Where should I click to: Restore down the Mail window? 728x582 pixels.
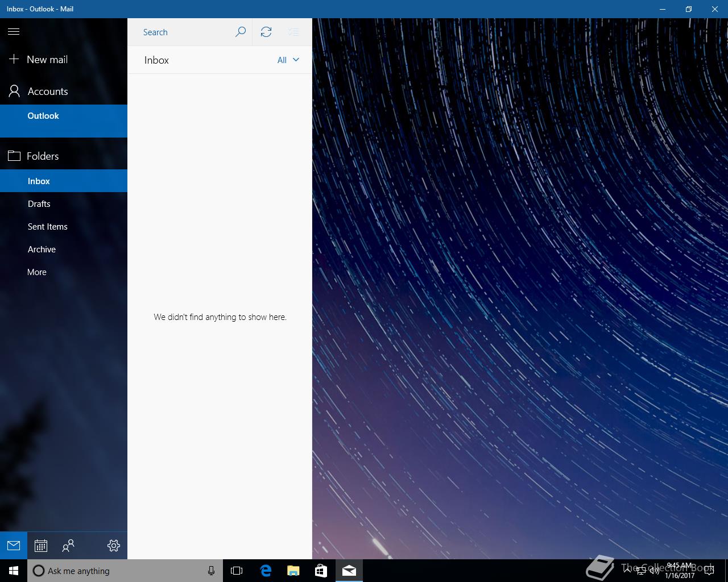(x=689, y=9)
